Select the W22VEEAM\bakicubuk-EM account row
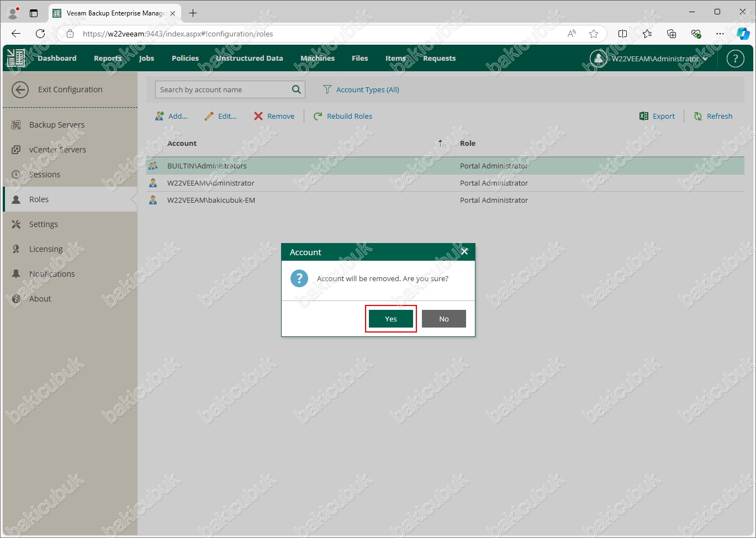This screenshot has height=538, width=756. pyautogui.click(x=445, y=200)
